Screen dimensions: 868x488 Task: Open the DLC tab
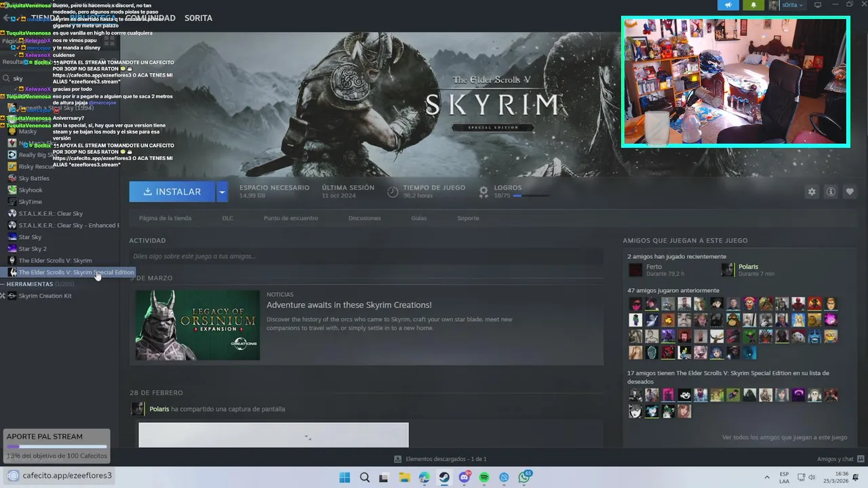(228, 218)
